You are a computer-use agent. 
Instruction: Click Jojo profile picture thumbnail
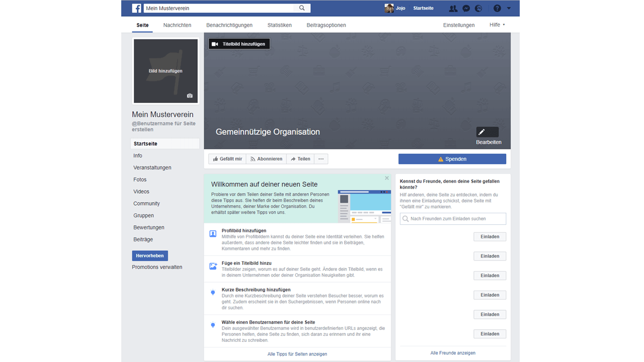click(x=389, y=8)
